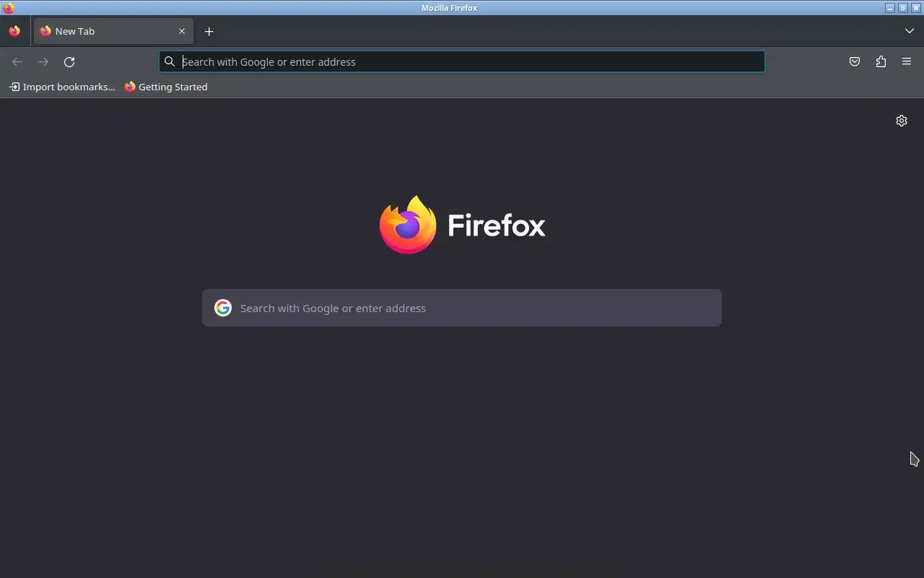Open Import bookmarks... bookmark item
The height and width of the screenshot is (578, 924).
62,87
